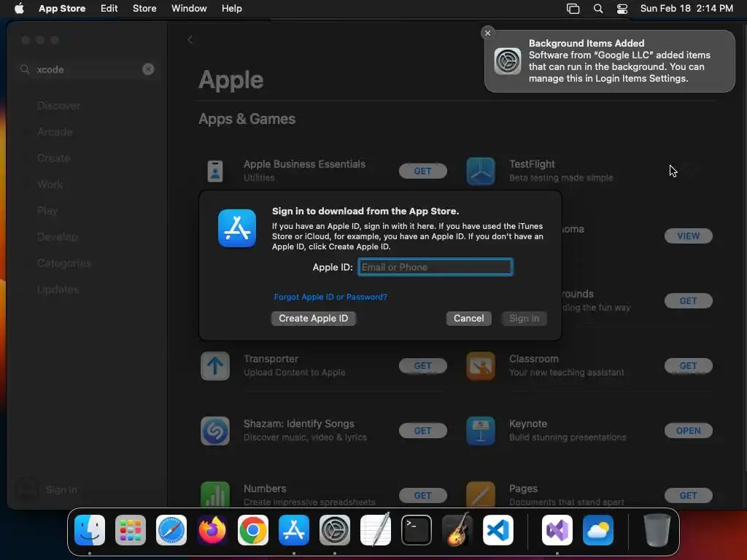Cancel the sign-in dialog
747x560 pixels.
[x=469, y=318]
